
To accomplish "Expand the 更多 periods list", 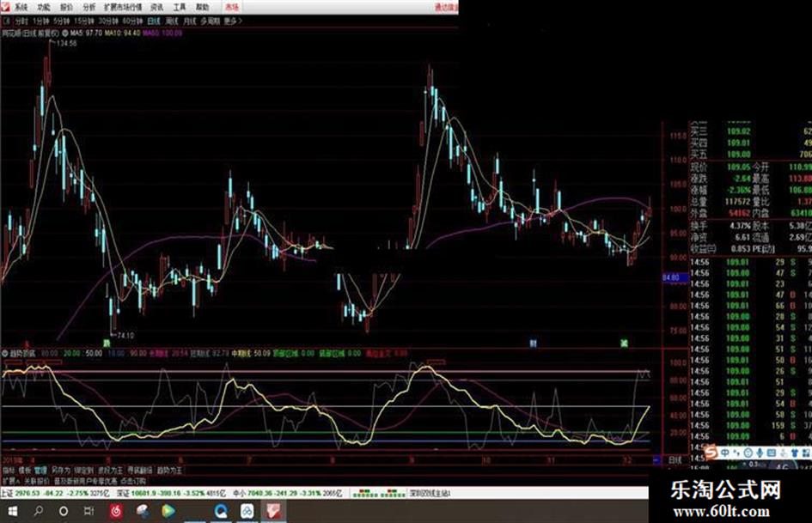I will [x=231, y=19].
